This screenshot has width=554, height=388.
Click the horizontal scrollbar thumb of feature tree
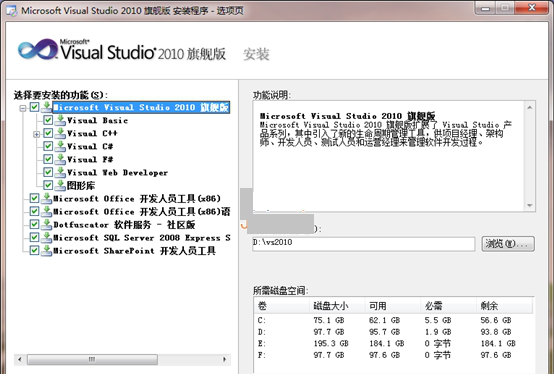[92, 359]
